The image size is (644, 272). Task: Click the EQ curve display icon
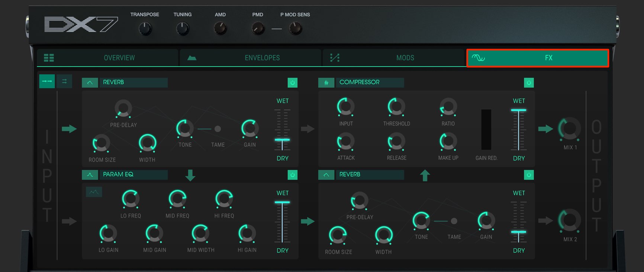click(94, 192)
